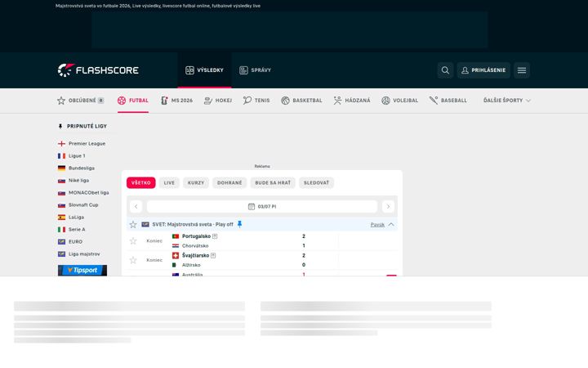Select the Hokej sport
This screenshot has width=588, height=368.
(218, 101)
